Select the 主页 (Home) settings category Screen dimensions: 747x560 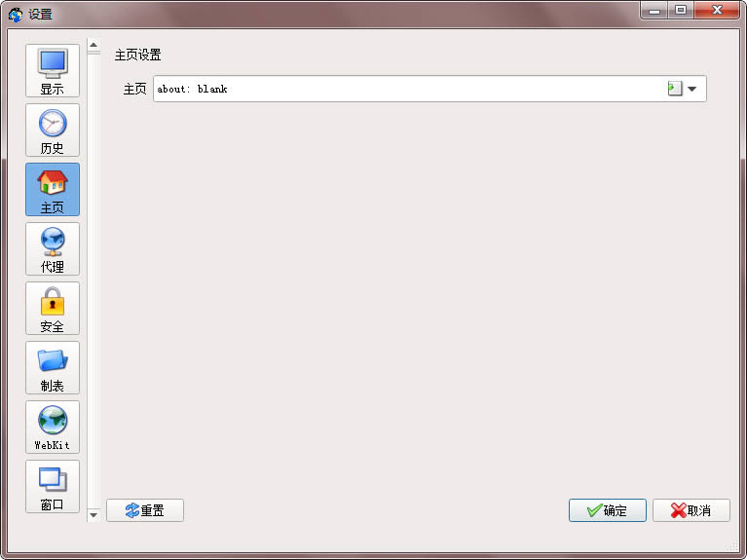(x=53, y=189)
